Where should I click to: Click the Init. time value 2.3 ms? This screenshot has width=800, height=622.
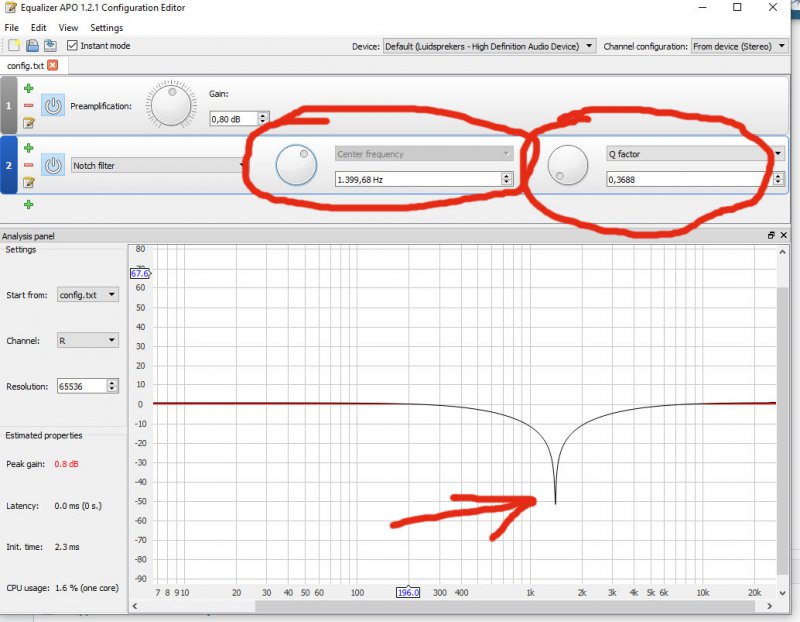[67, 547]
